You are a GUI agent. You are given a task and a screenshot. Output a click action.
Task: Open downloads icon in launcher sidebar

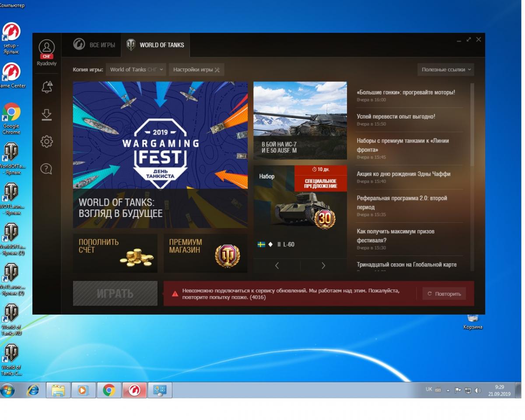46,115
